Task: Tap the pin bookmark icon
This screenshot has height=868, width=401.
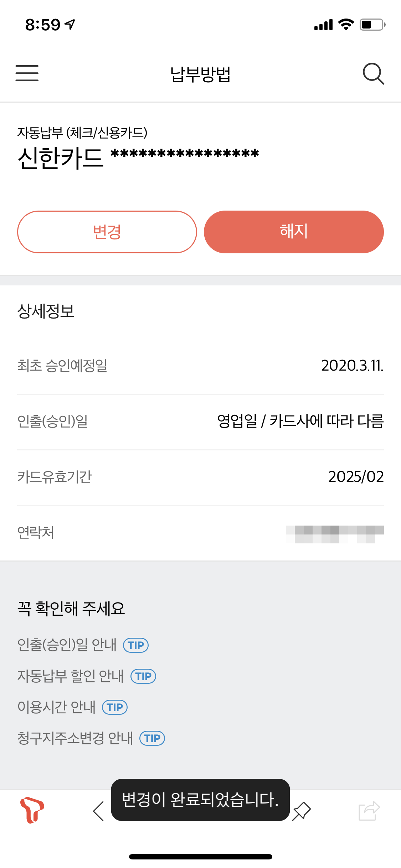Action: [302, 811]
